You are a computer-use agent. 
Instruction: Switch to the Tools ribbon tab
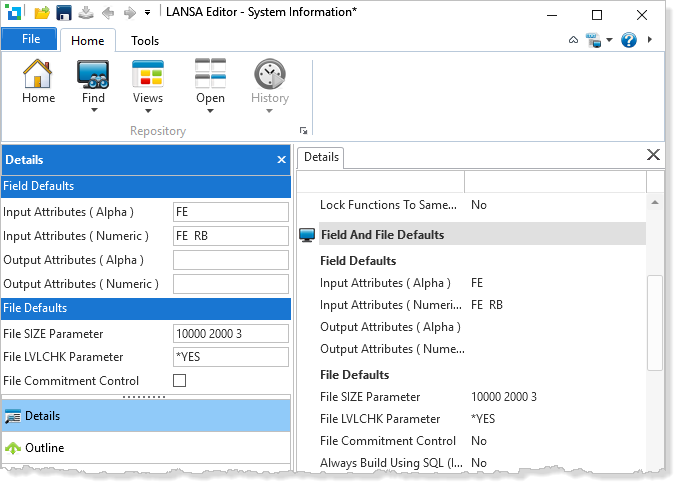coord(145,41)
